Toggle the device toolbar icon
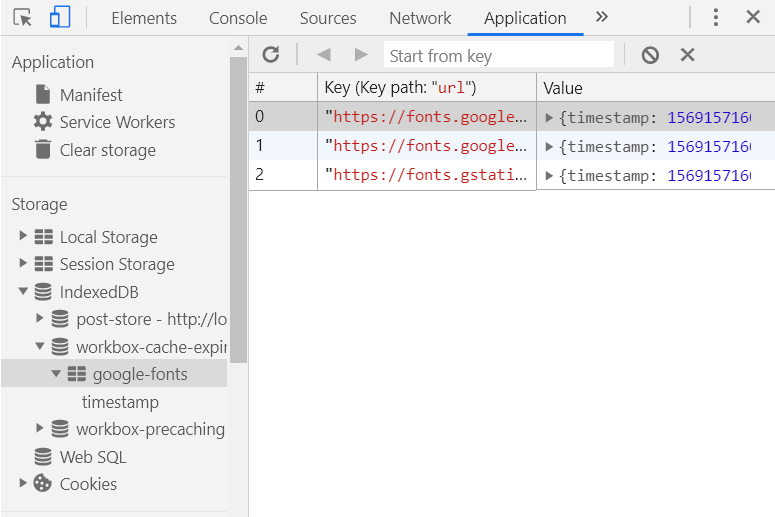Screen dimensions: 775x517 tap(60, 17)
